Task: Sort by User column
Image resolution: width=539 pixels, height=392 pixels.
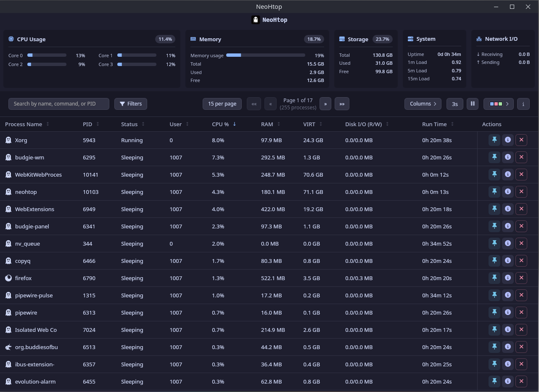Action: (x=179, y=124)
